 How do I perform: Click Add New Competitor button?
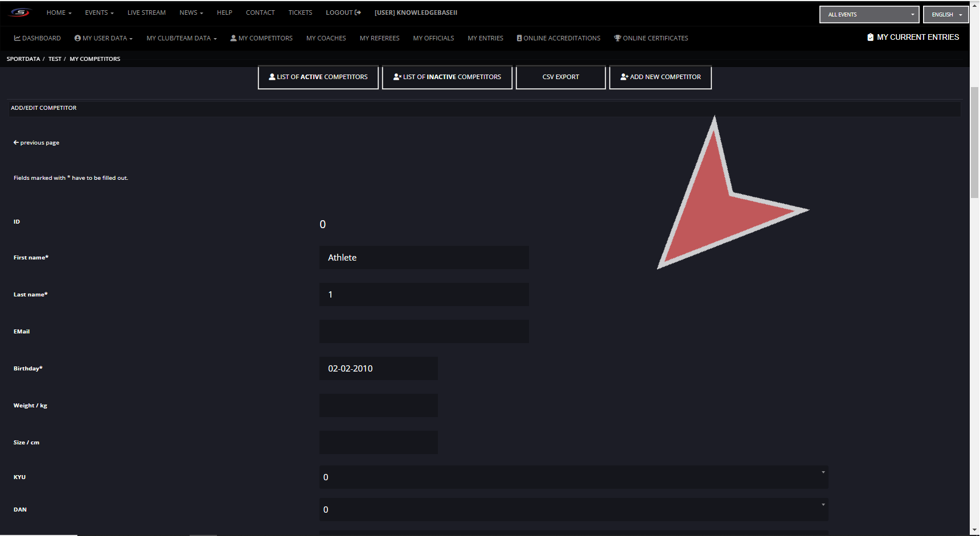(x=661, y=77)
